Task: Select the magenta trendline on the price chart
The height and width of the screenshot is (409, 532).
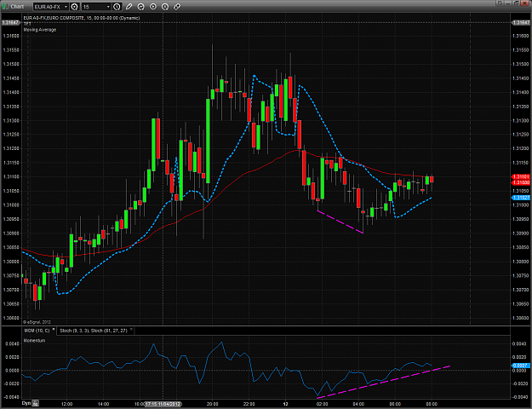Action: click(x=340, y=222)
